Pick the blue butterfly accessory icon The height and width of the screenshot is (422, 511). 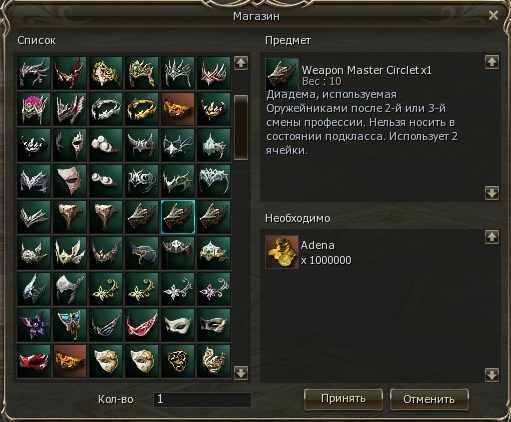70,325
